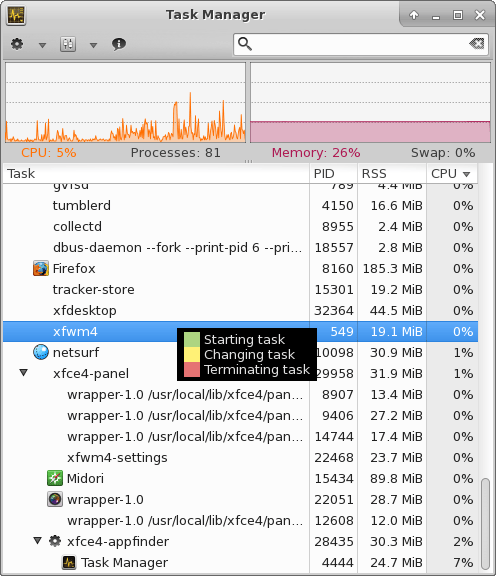Screen dimensions: 496x576
Task: Select the netsurf globe icon
Action: (x=40, y=352)
